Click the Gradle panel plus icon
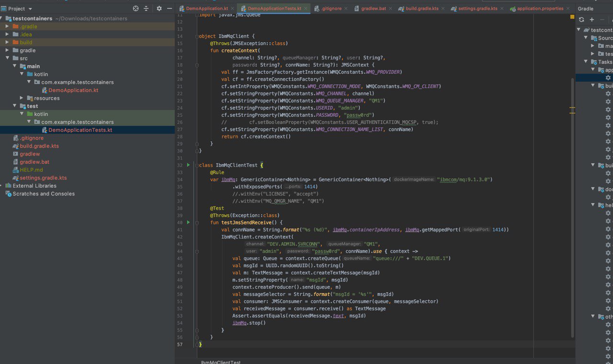 [x=592, y=20]
